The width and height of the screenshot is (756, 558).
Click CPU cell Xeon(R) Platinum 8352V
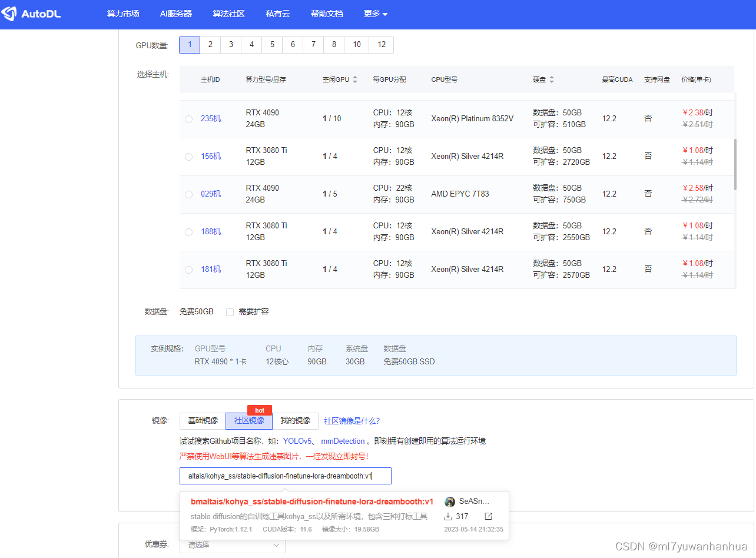coord(472,119)
